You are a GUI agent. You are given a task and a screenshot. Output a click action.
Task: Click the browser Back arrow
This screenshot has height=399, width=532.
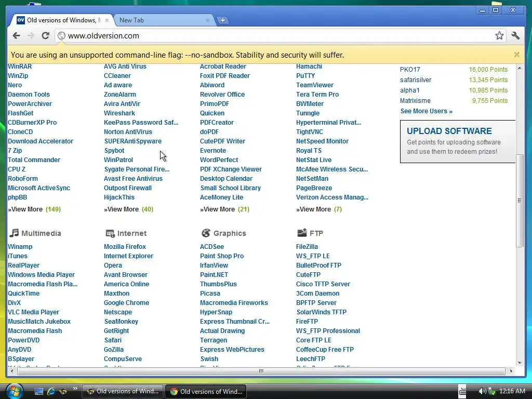click(16, 36)
